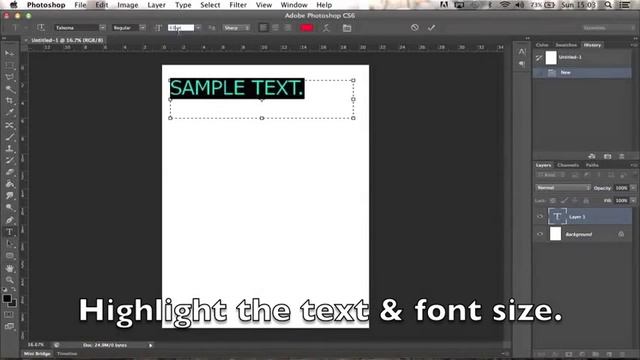
Task: Create new snapshot in History panel
Action: [607, 156]
